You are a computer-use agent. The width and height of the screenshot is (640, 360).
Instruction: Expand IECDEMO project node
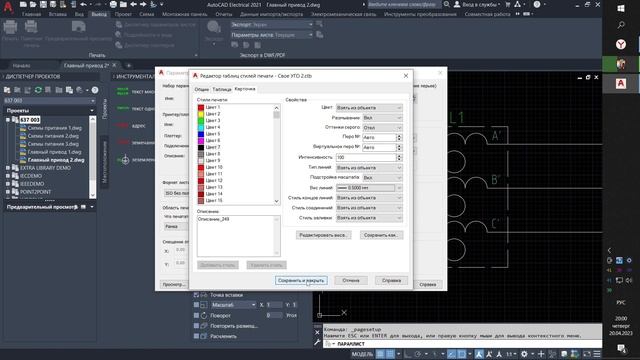coord(8,176)
